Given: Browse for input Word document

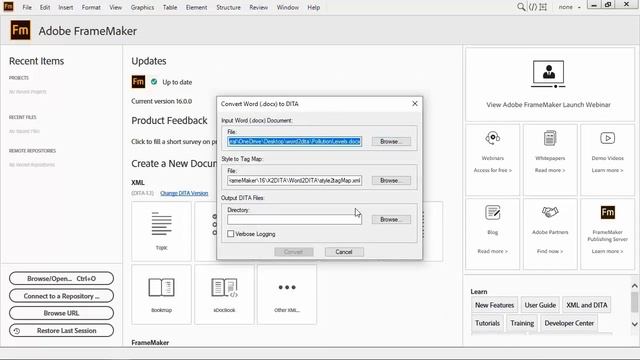Looking at the screenshot, I should pos(391,141).
